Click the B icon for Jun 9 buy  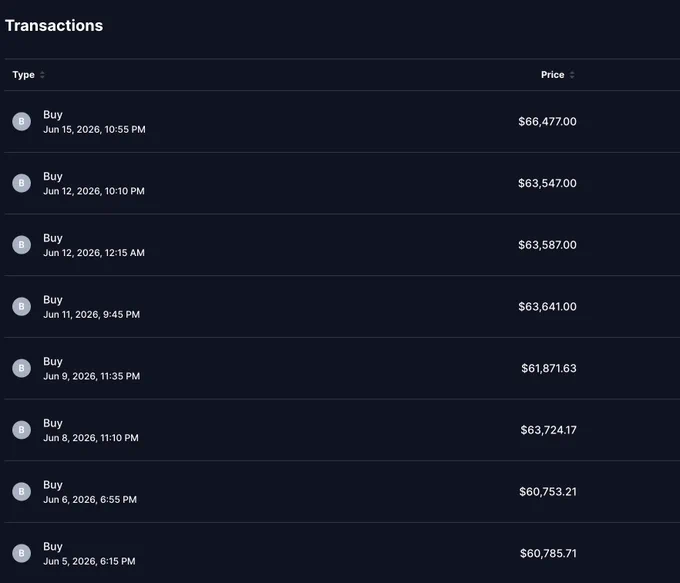[x=21, y=368]
